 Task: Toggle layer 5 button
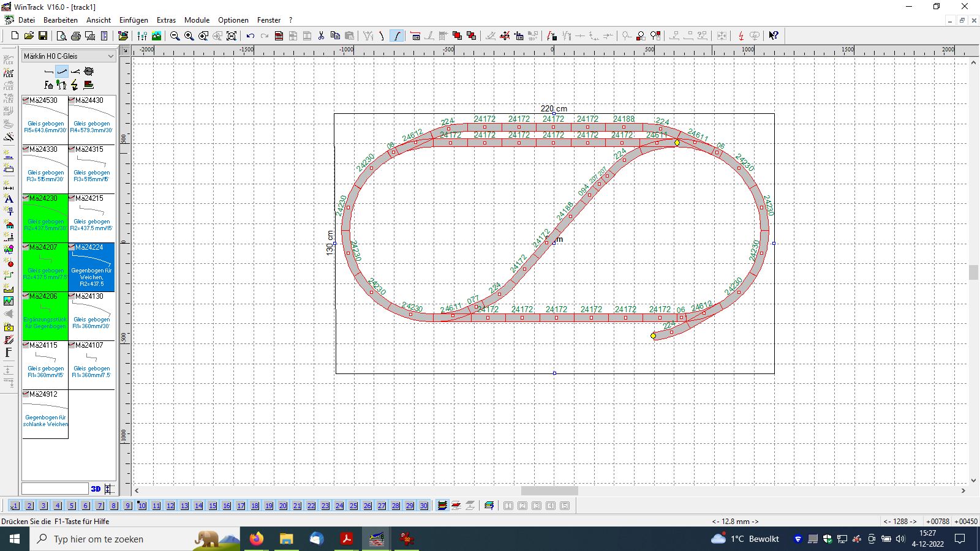coord(72,506)
